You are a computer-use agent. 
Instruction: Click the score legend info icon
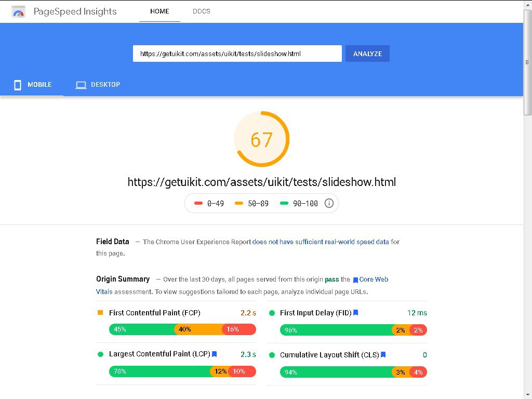pyautogui.click(x=329, y=203)
